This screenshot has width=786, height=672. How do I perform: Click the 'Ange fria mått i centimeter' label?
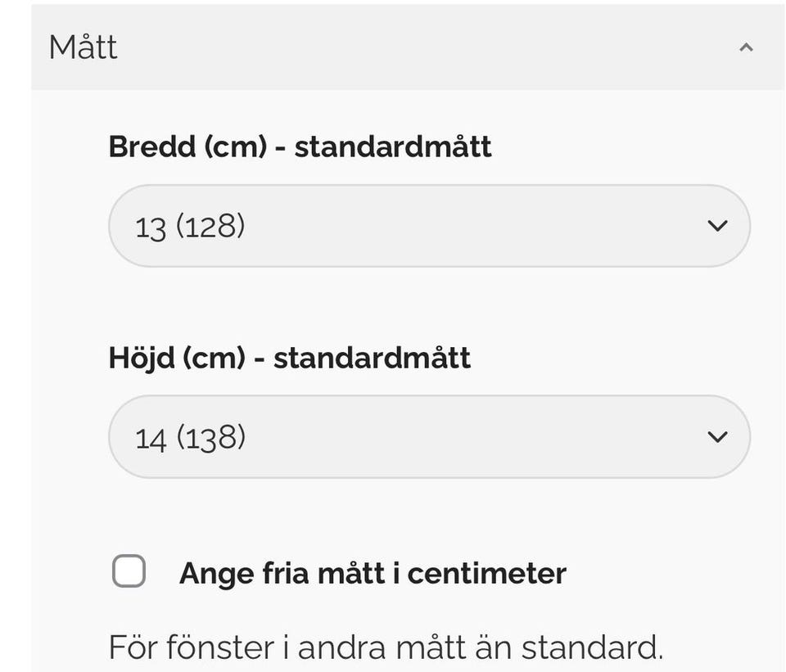[373, 573]
